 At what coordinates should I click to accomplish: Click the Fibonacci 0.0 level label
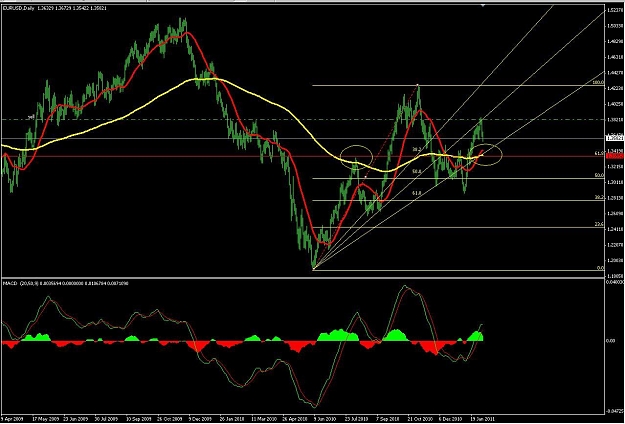pos(600,268)
